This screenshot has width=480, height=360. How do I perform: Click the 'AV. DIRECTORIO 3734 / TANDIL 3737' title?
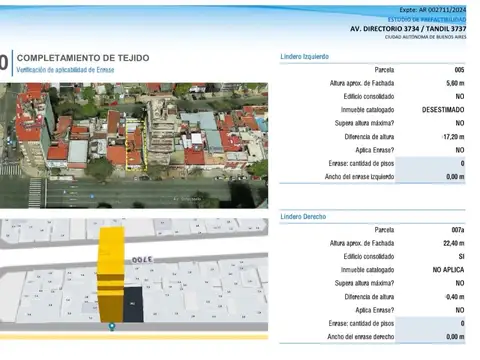click(408, 29)
